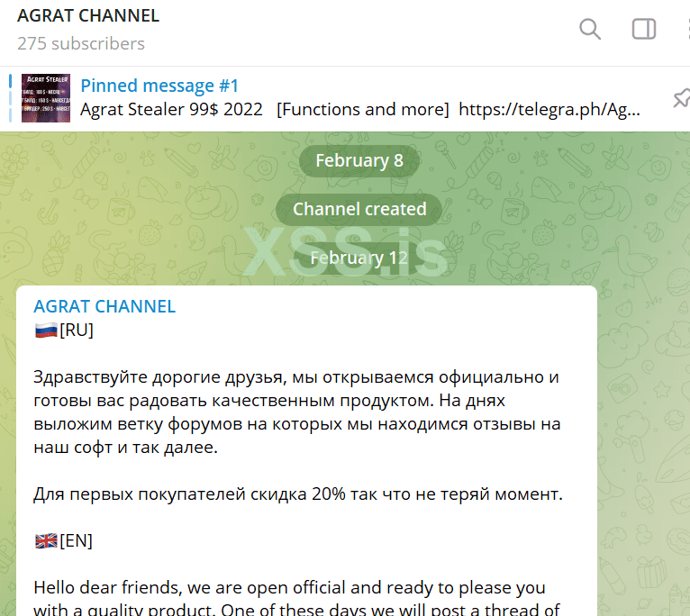The image size is (690, 616).
Task: Click the Channel created service message
Action: [359, 209]
